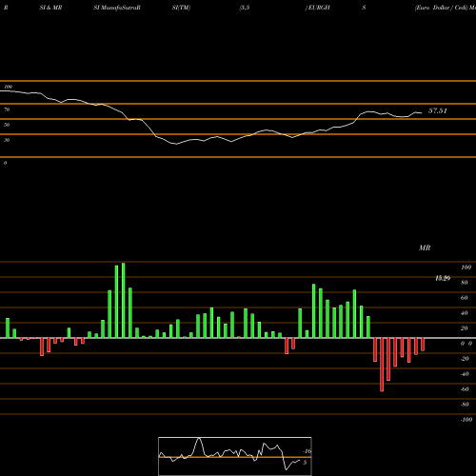
Task: Click the Euro Dollar / Cedi header text
Action: [442, 8]
